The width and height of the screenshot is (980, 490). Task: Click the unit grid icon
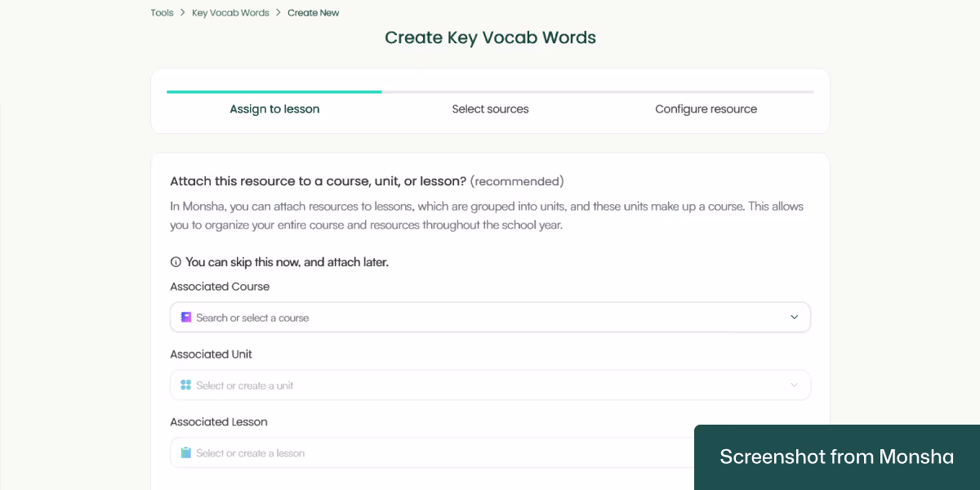[x=186, y=385]
